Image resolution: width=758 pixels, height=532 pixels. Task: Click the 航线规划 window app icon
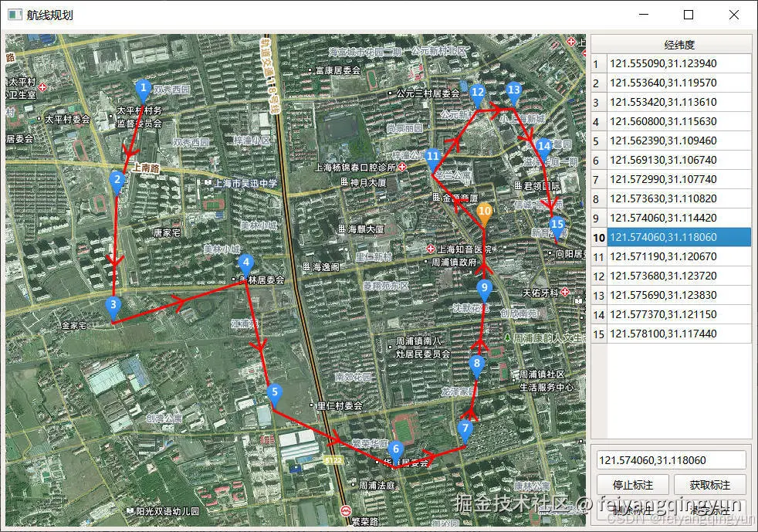click(x=15, y=15)
